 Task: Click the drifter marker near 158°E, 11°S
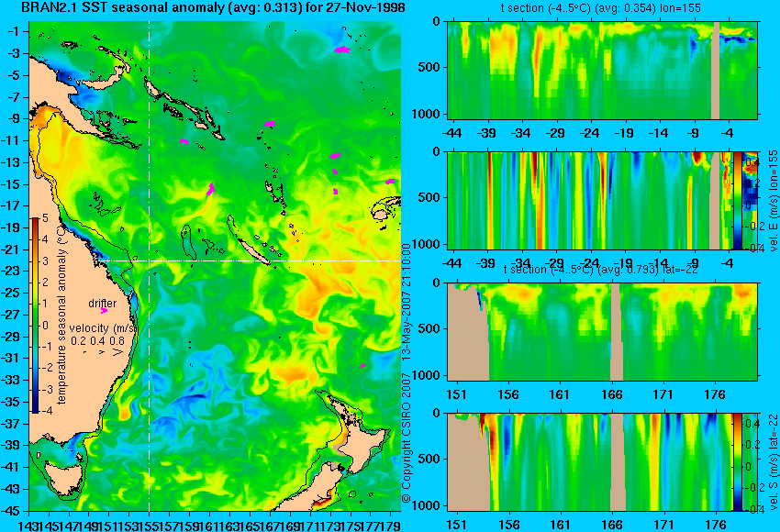point(184,141)
